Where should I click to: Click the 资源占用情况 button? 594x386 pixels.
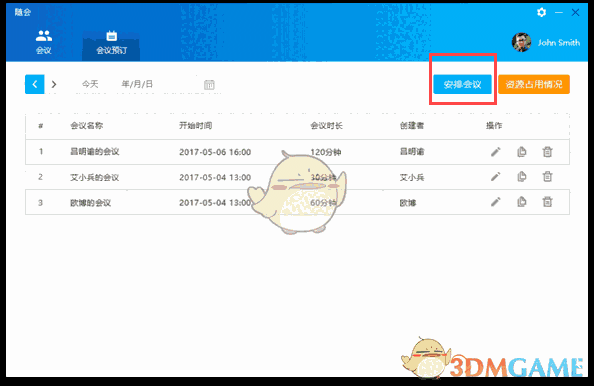pyautogui.click(x=534, y=84)
